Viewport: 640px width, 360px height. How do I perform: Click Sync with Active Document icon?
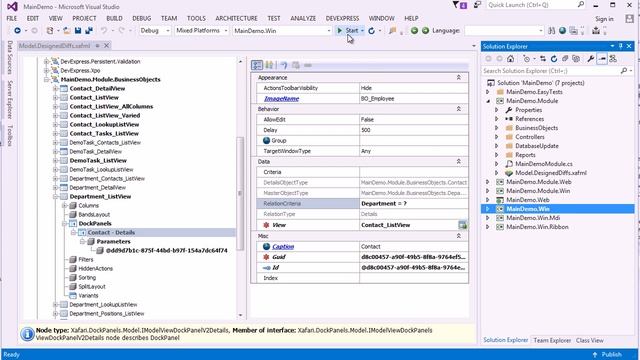[543, 59]
